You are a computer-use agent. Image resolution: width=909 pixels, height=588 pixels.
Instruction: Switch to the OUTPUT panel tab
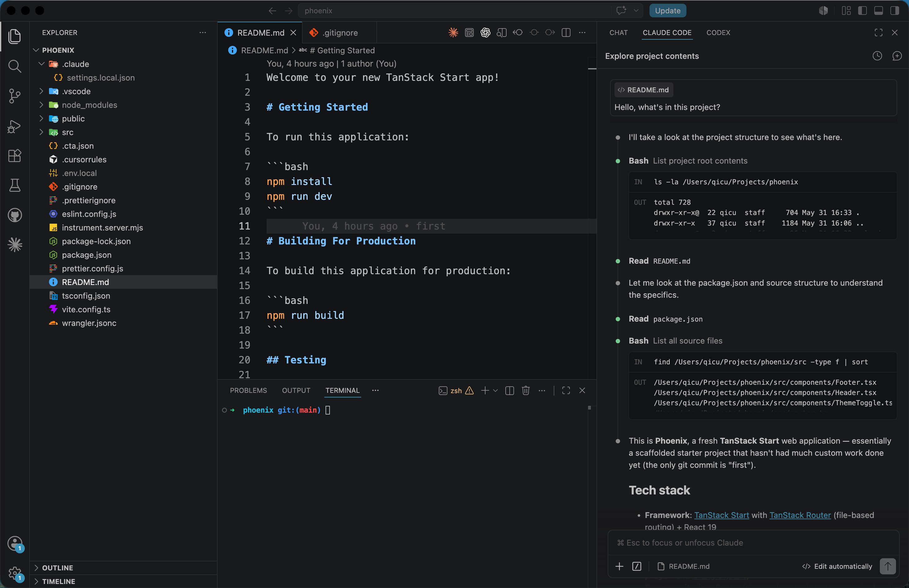tap(296, 390)
